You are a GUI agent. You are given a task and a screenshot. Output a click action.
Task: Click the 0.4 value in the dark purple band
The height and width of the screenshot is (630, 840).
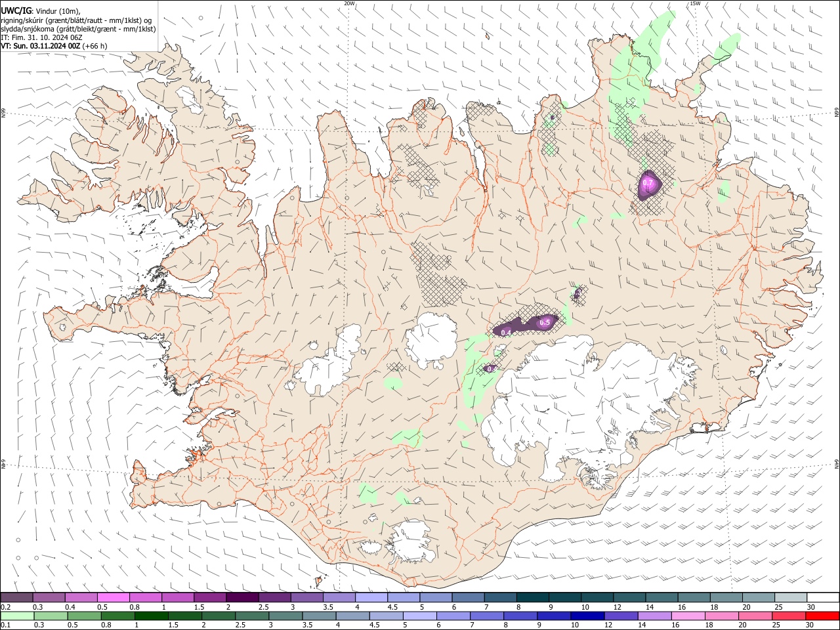pos(506,333)
